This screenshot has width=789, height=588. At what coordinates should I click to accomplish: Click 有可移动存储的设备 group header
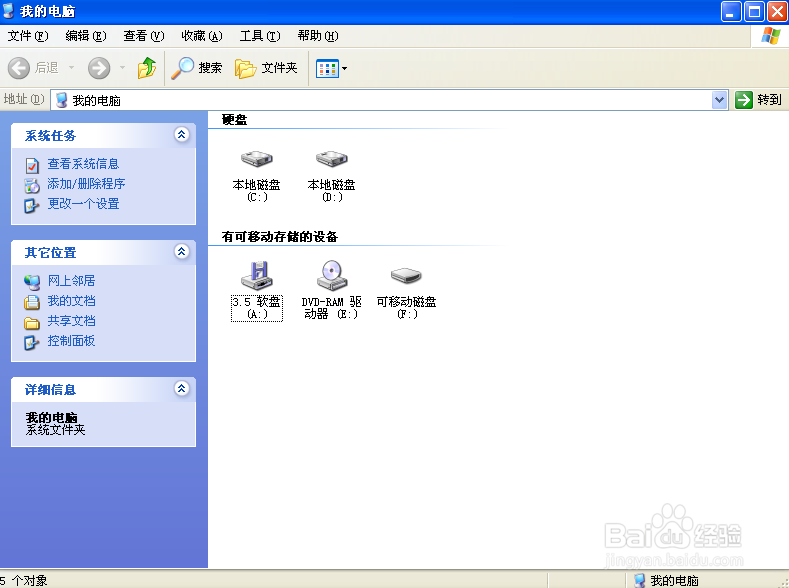[x=280, y=236]
